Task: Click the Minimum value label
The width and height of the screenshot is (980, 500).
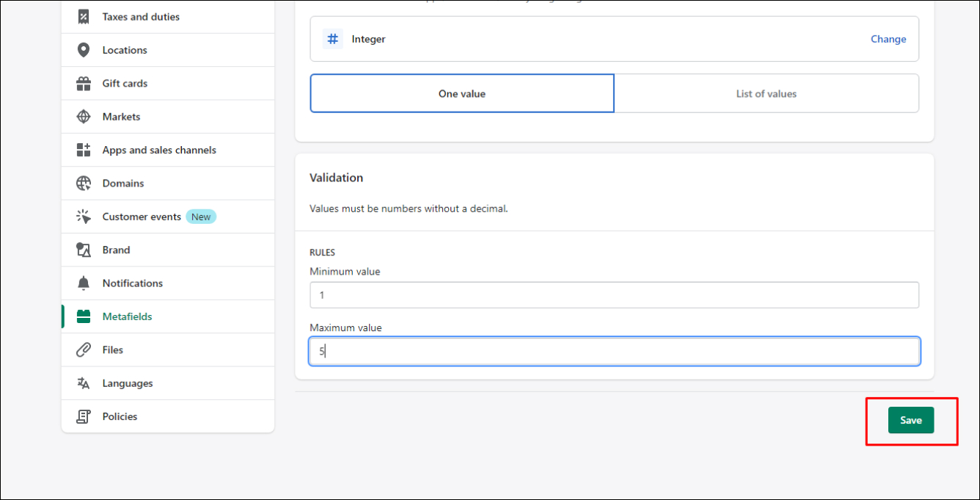Action: (345, 272)
